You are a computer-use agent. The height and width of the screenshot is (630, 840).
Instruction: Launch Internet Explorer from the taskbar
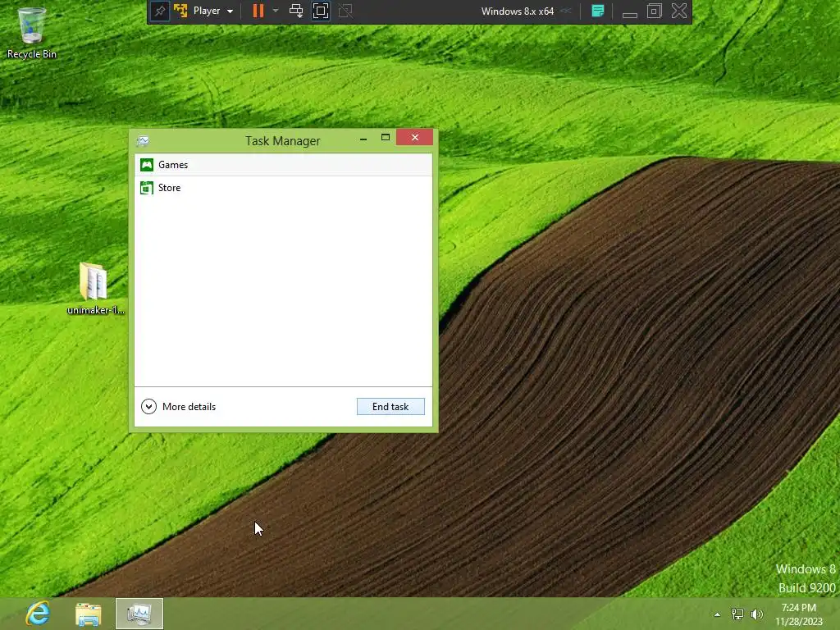[38, 614]
